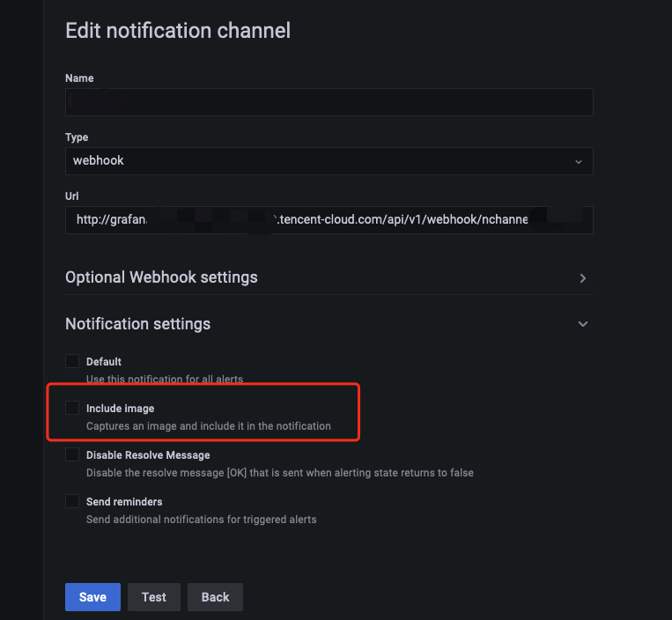Viewport: 672px width, 620px height.
Task: Go back with the Back button
Action: click(215, 596)
